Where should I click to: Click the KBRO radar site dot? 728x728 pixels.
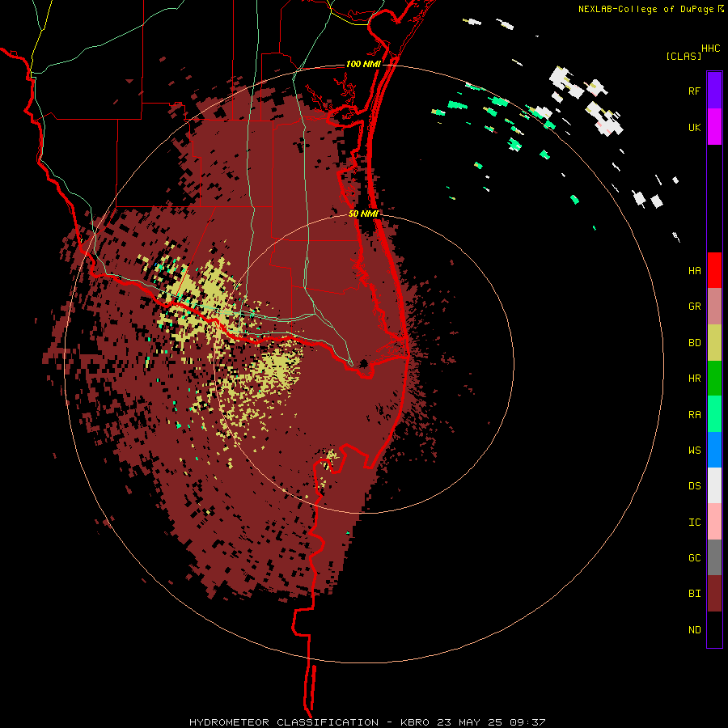coord(363,363)
